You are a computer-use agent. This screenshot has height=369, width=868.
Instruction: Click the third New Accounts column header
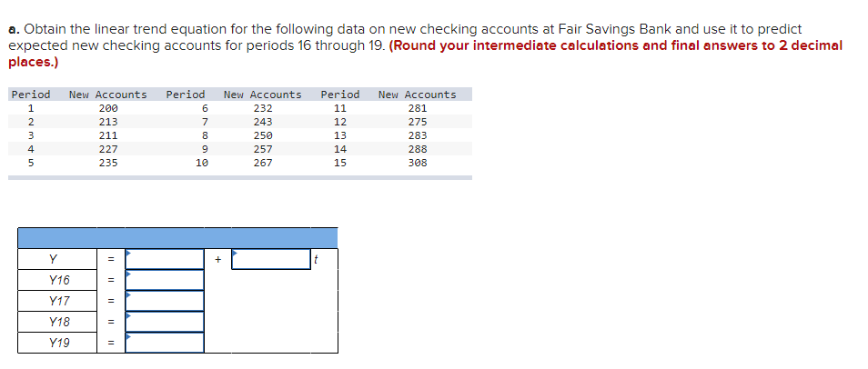click(x=418, y=95)
